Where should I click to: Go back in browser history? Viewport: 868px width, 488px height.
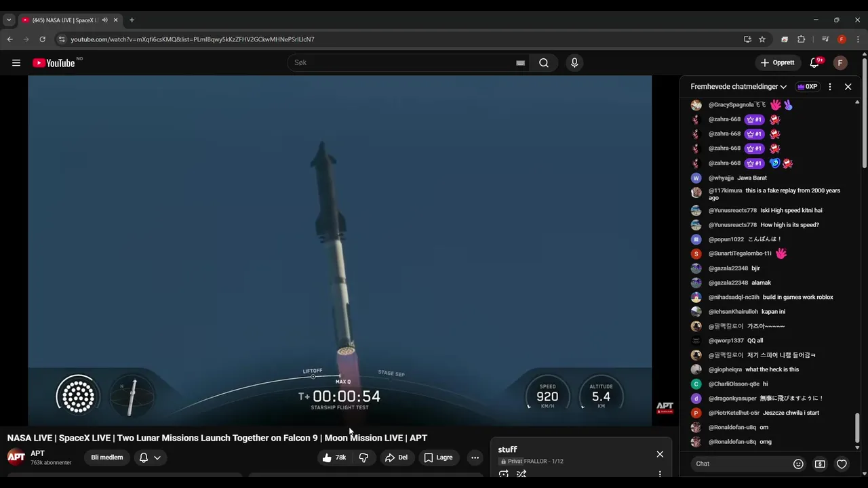10,39
